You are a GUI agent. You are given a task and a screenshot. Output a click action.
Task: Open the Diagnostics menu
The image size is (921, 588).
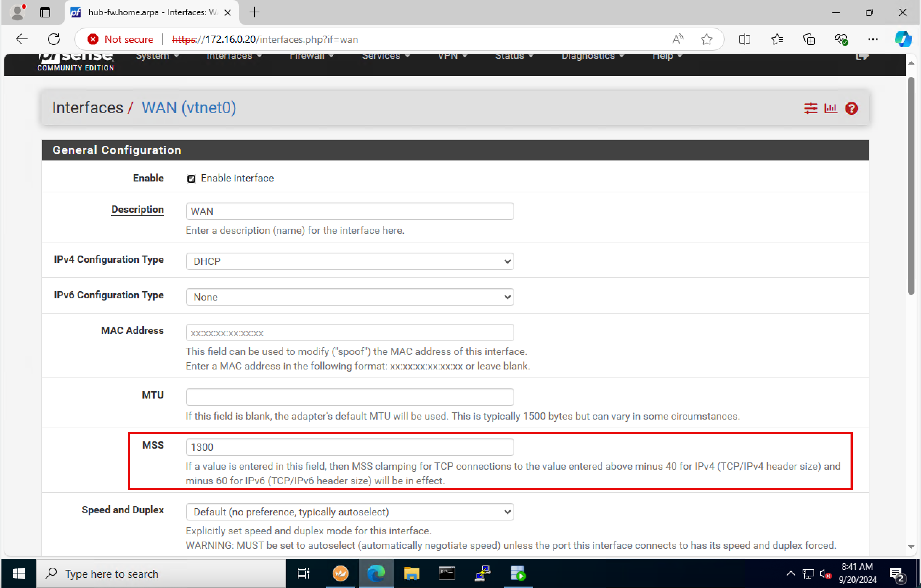[592, 57]
